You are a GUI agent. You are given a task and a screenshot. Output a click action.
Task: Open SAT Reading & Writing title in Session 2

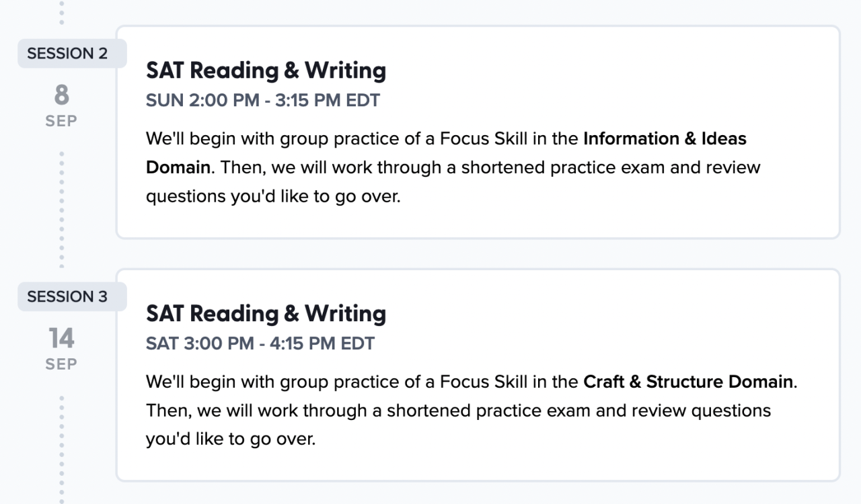[x=266, y=71]
